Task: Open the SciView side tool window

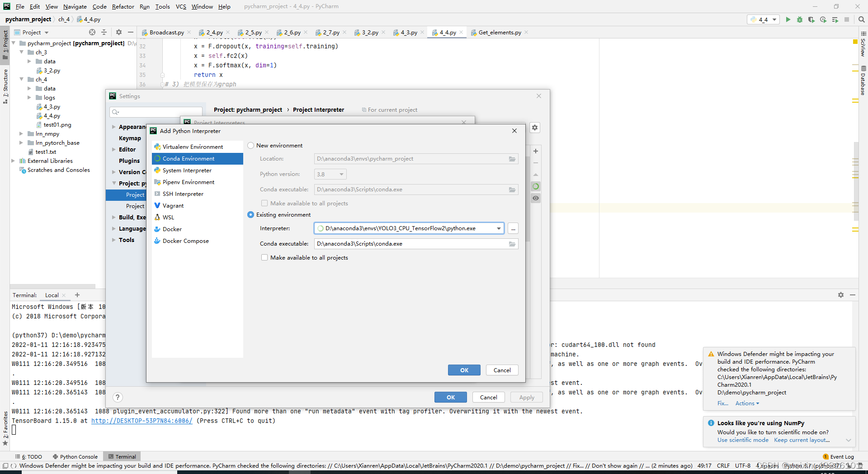Action: click(x=863, y=44)
